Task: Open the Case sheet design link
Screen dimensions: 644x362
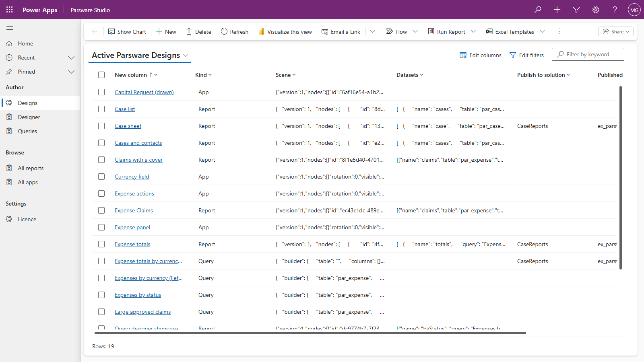Action: pyautogui.click(x=128, y=126)
